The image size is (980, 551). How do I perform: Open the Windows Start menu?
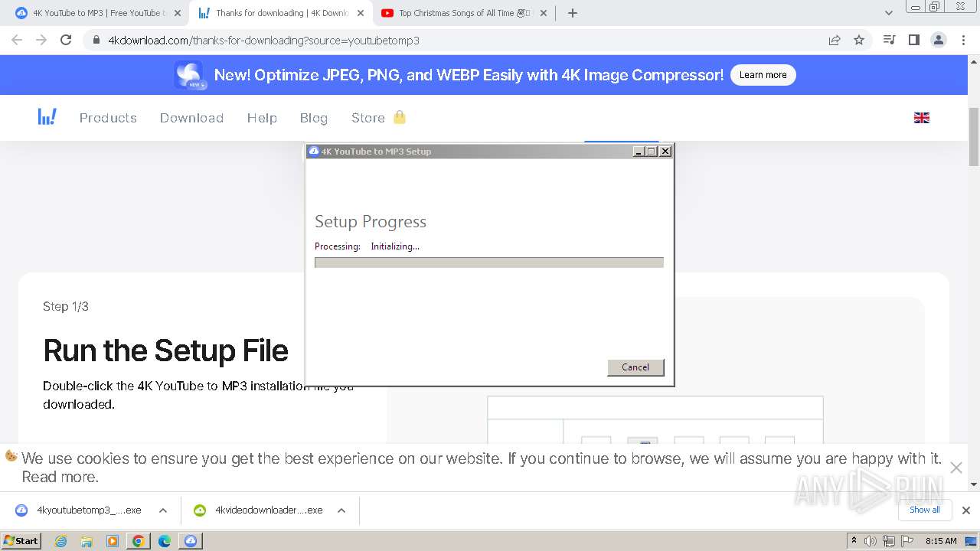pyautogui.click(x=21, y=540)
